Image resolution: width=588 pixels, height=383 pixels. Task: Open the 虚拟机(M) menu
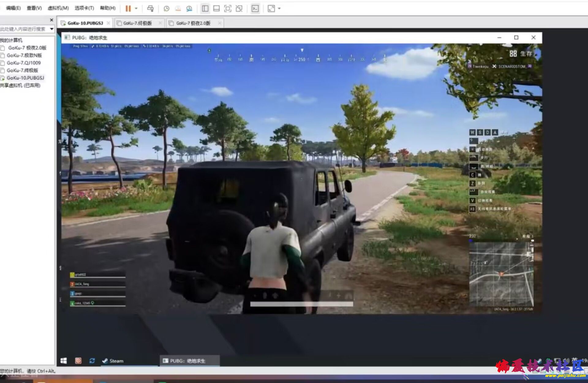click(x=58, y=8)
